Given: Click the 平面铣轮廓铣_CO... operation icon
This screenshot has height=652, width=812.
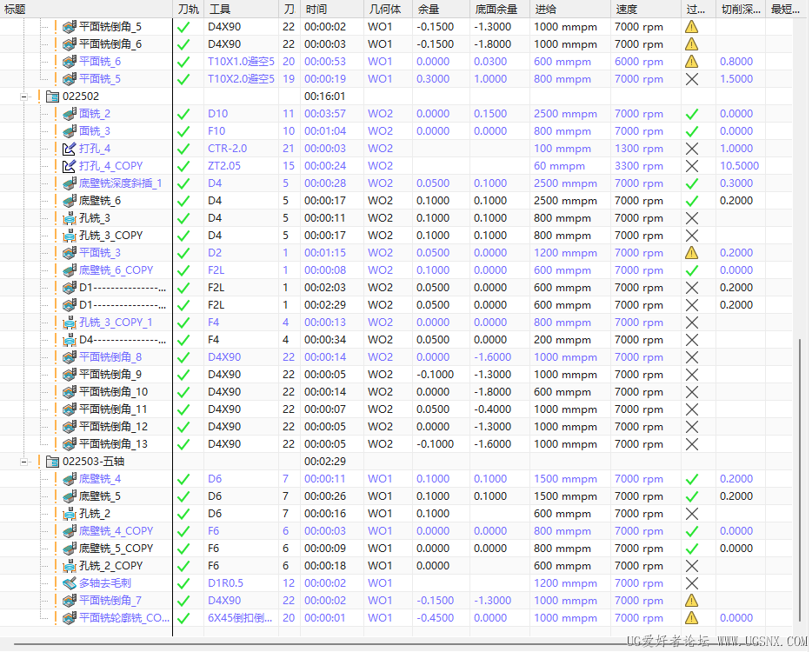Looking at the screenshot, I should [70, 617].
